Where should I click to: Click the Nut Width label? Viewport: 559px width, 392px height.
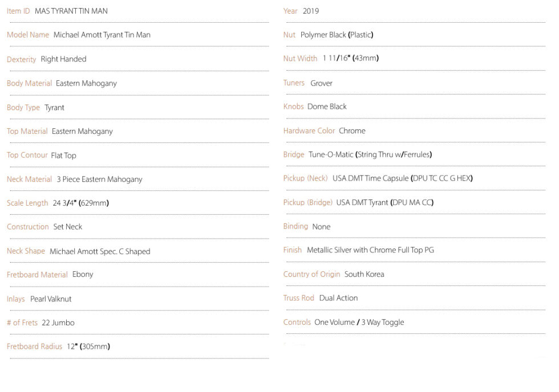[300, 58]
